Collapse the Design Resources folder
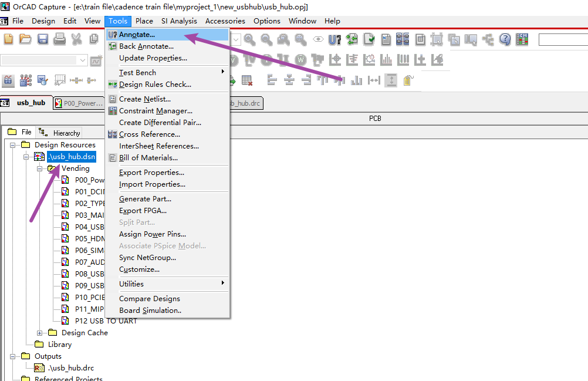 [12, 145]
